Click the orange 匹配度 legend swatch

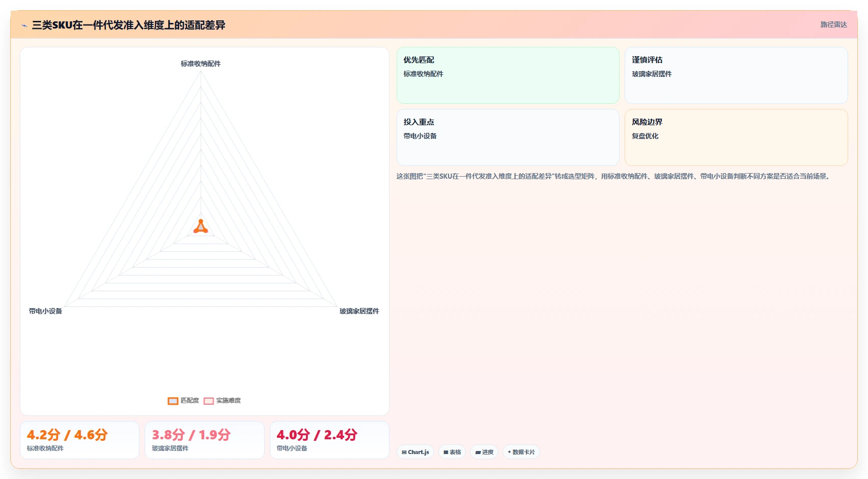tap(173, 401)
